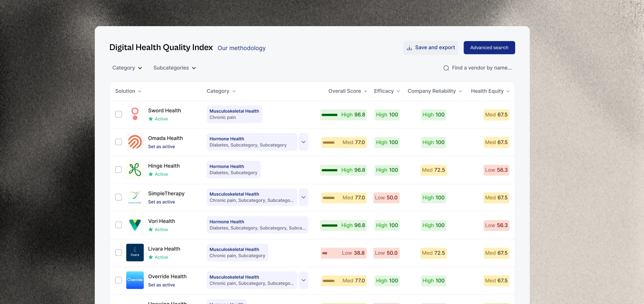Click the Livara Health solution name
This screenshot has width=644, height=304.
point(164,249)
